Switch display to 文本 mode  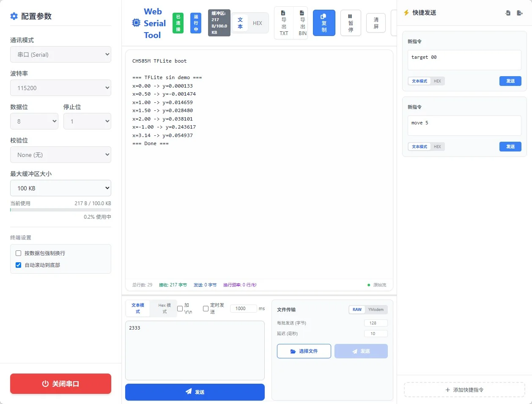tap(240, 23)
